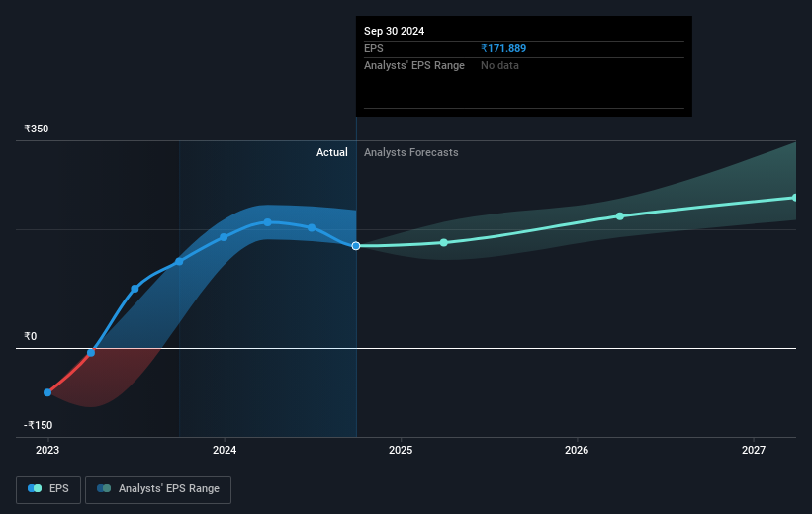Screen dimensions: 812x514
Task: Click the 'No data' analysts range value
Action: point(499,66)
